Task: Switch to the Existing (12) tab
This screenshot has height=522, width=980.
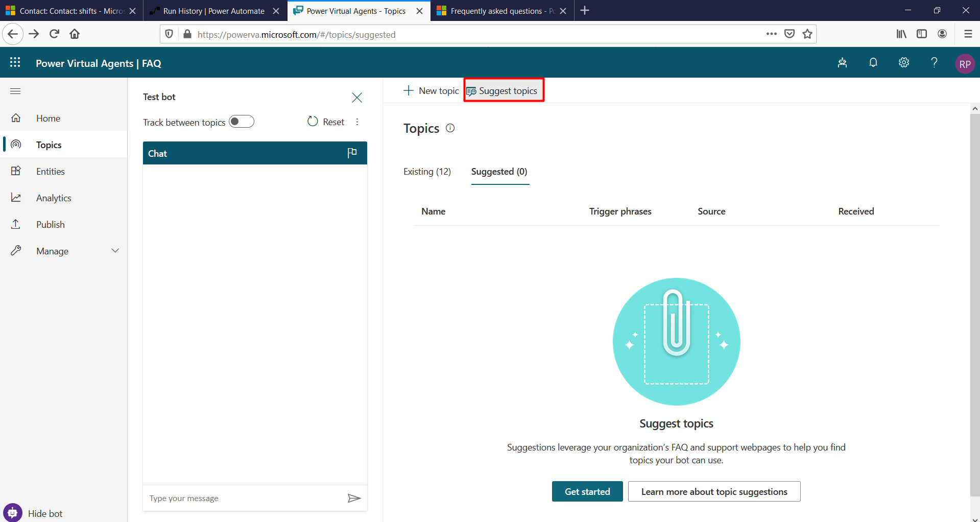Action: pyautogui.click(x=427, y=172)
